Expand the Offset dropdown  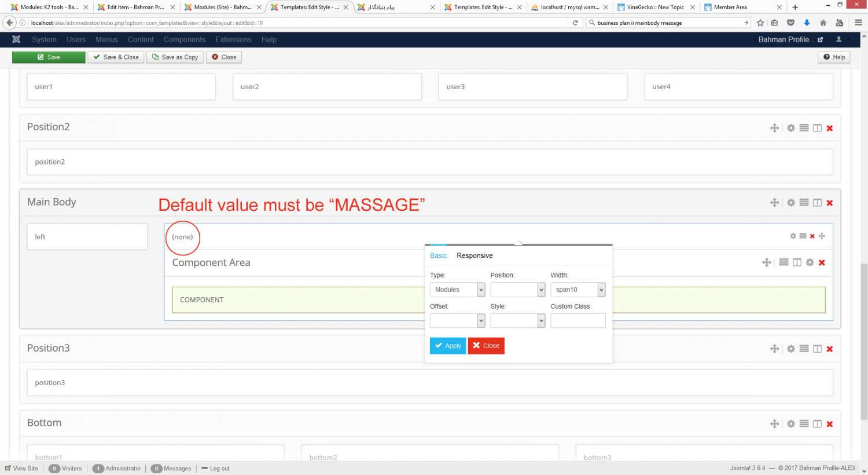click(457, 321)
